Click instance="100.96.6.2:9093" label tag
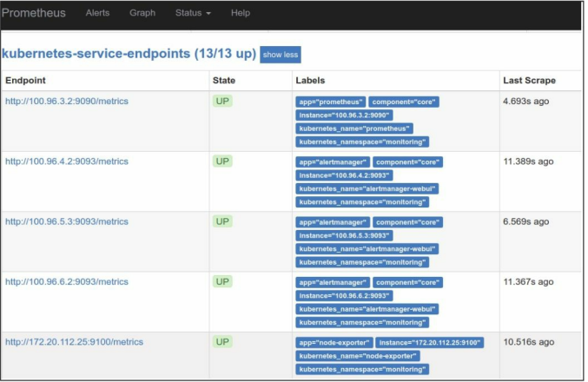The width and height of the screenshot is (588, 382). 344,296
